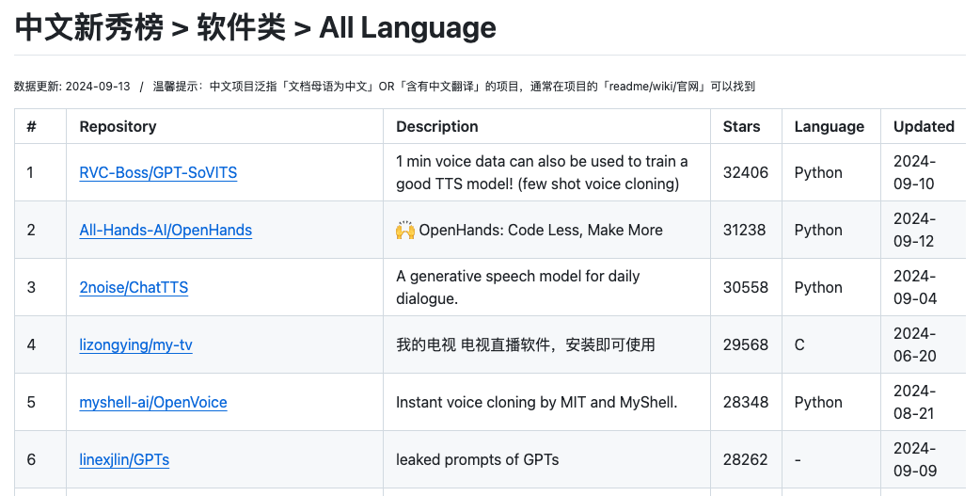Visit the myshell-ai/OpenVoice repository link
The height and width of the screenshot is (496, 980).
pyautogui.click(x=153, y=402)
